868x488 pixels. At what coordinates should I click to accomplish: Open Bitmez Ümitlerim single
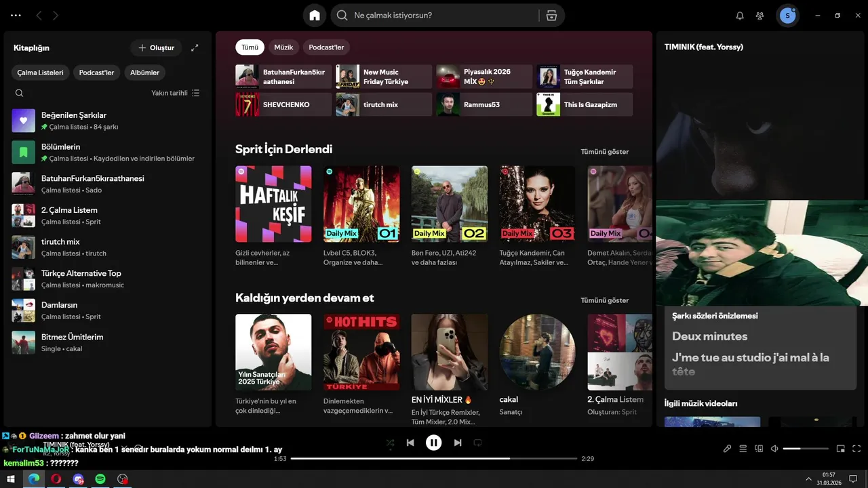tap(108, 342)
